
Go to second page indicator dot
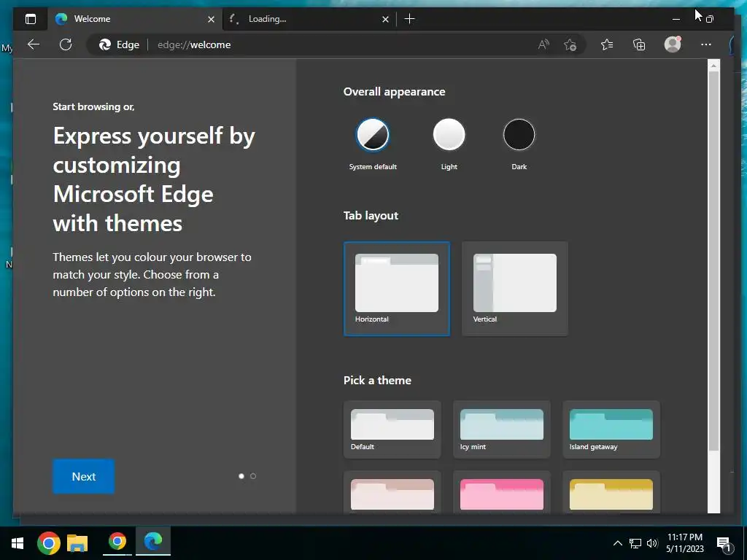[253, 476]
